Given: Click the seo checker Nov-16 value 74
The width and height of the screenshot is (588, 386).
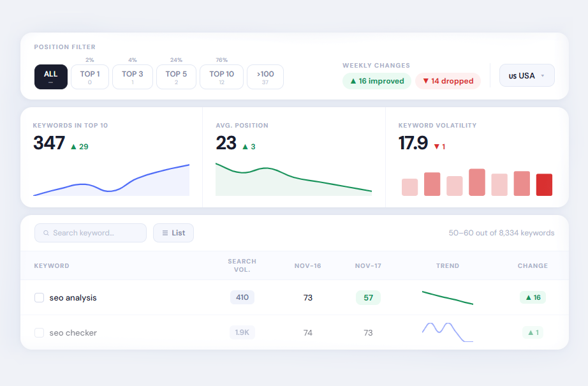Looking at the screenshot, I should click(308, 333).
